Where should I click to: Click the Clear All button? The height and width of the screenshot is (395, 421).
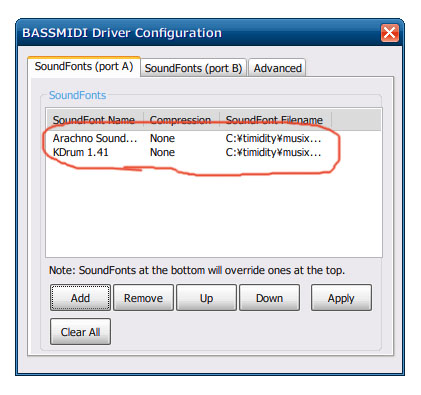tap(80, 332)
